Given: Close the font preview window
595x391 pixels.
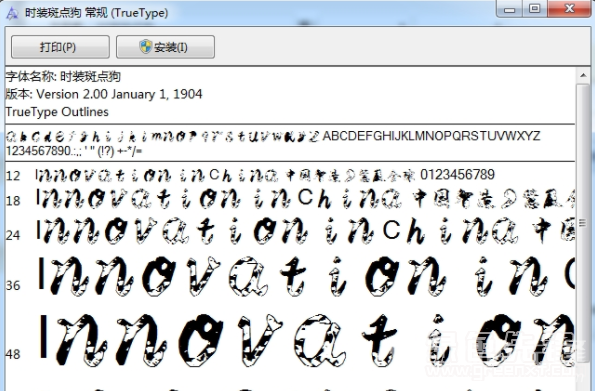Looking at the screenshot, I should coord(569,8).
